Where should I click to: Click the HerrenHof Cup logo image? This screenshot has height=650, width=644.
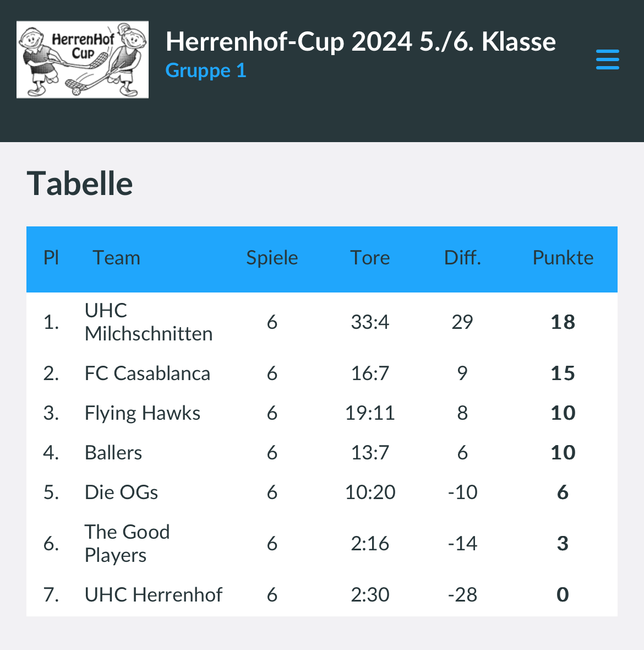click(x=83, y=59)
